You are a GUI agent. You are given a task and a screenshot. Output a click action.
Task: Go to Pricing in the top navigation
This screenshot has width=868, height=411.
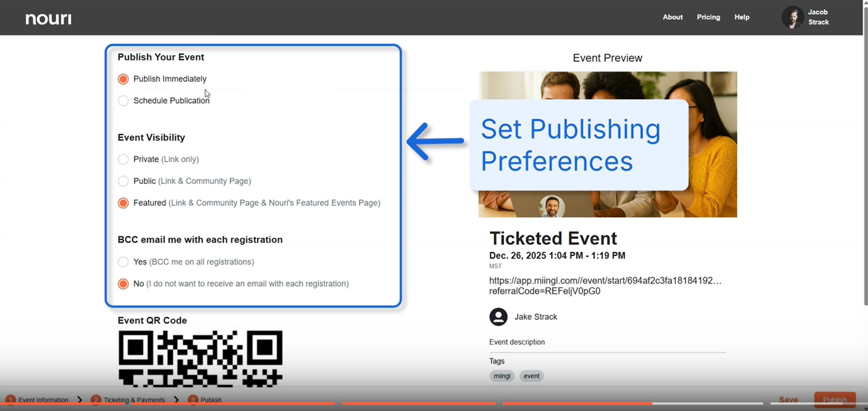coord(708,17)
